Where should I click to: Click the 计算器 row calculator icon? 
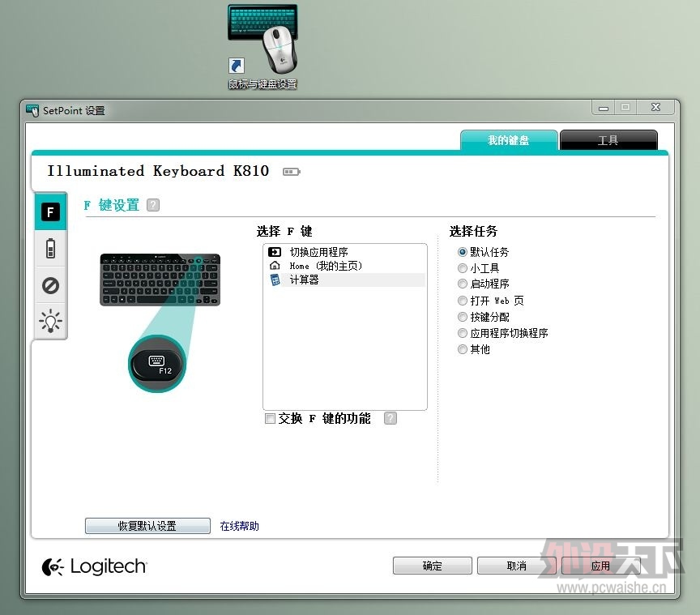(275, 280)
